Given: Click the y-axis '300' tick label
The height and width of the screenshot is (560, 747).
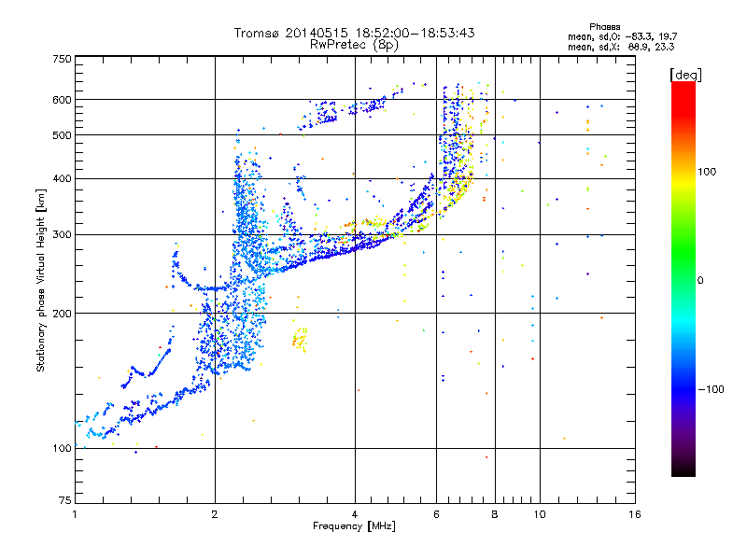Looking at the screenshot, I should pos(63,235).
